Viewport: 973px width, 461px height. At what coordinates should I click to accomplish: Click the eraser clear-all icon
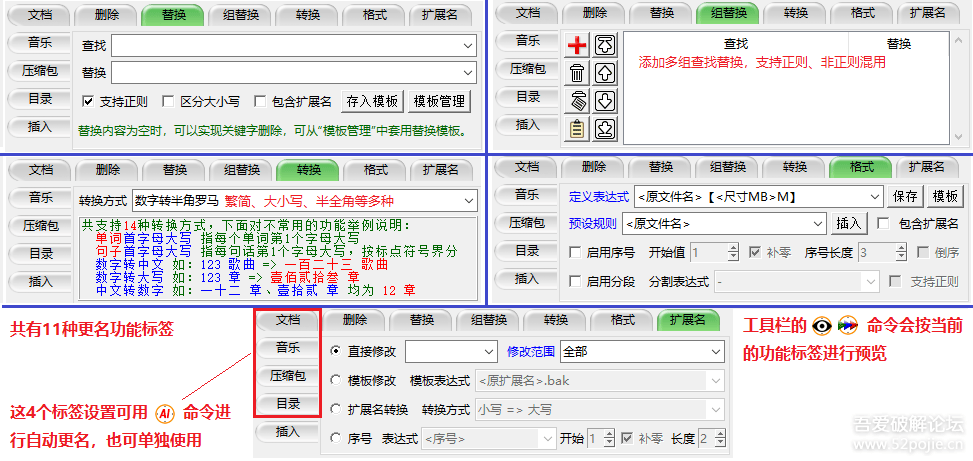point(577,101)
